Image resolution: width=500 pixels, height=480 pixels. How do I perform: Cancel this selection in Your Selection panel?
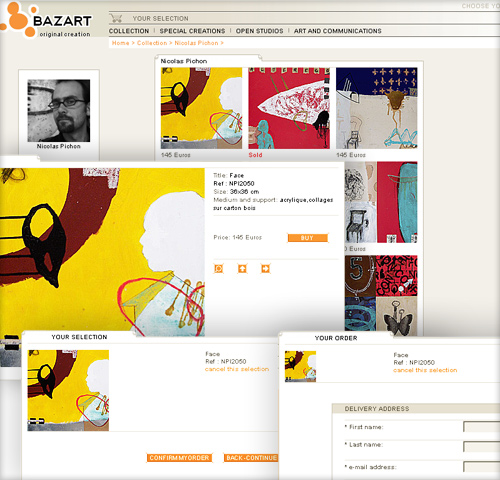(x=237, y=369)
